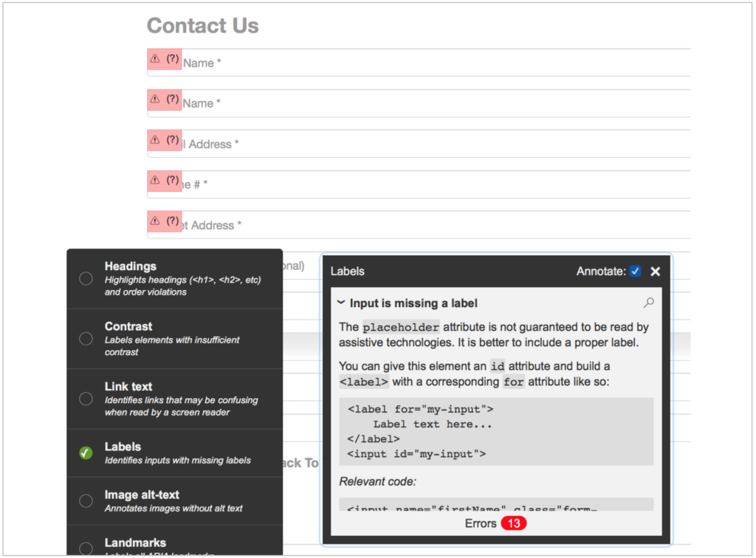Viewport: 756px width, 558px height.
Task: Click the second Name input field
Action: click(x=419, y=103)
